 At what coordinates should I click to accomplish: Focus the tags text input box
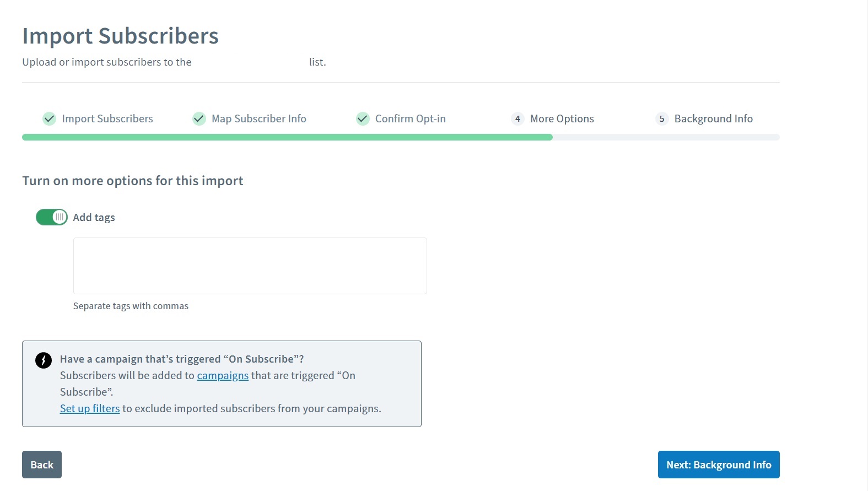[x=250, y=266]
